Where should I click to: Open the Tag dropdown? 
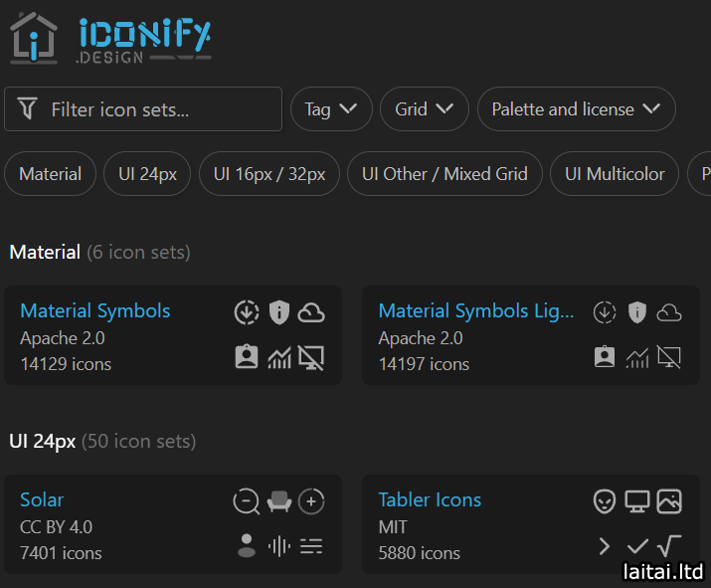(331, 109)
